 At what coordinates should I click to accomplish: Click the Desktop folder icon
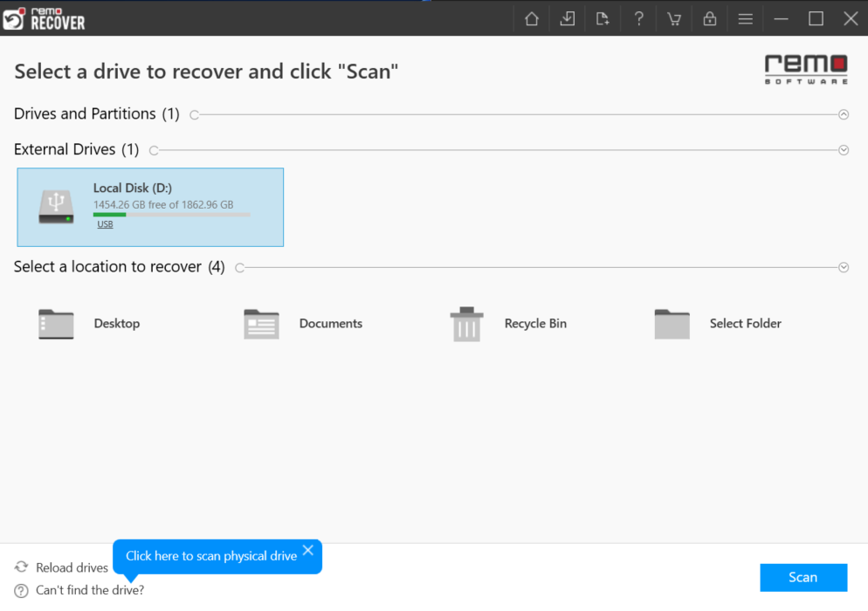tap(56, 324)
